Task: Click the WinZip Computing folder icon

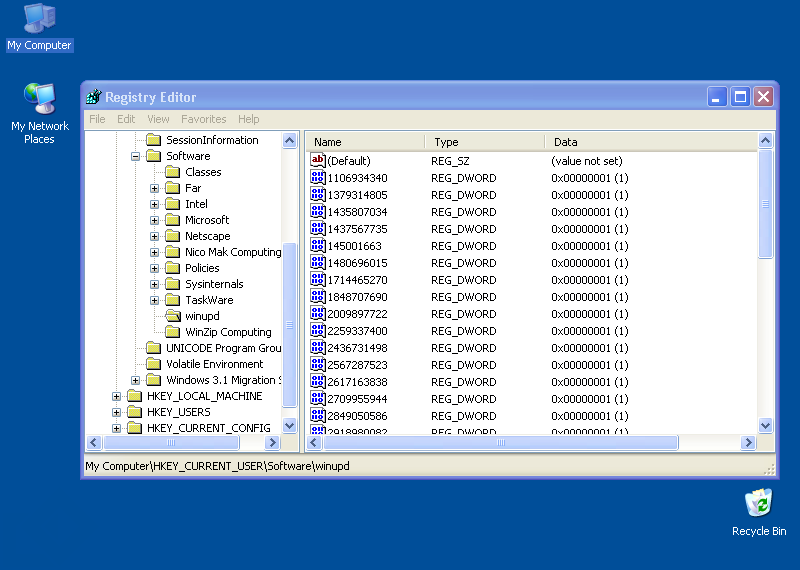Action: 172,332
